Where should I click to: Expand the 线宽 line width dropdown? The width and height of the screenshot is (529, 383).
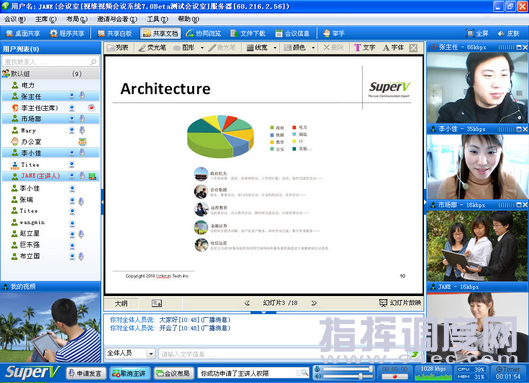[275, 48]
